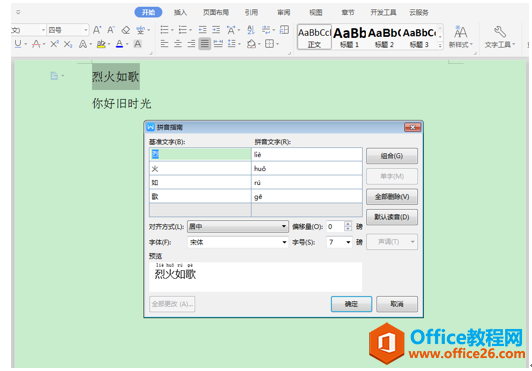Click the borders icon

269,44
